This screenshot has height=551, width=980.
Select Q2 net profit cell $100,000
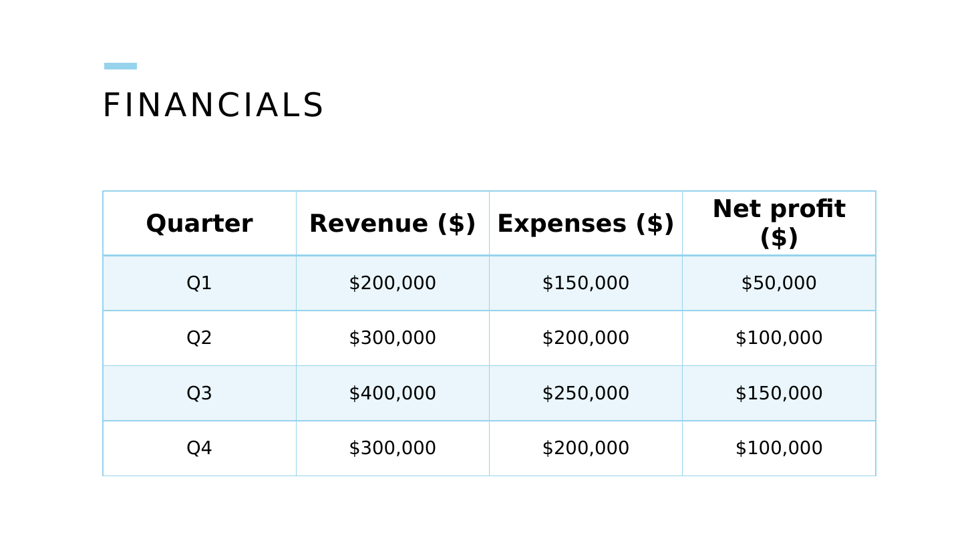[779, 338]
